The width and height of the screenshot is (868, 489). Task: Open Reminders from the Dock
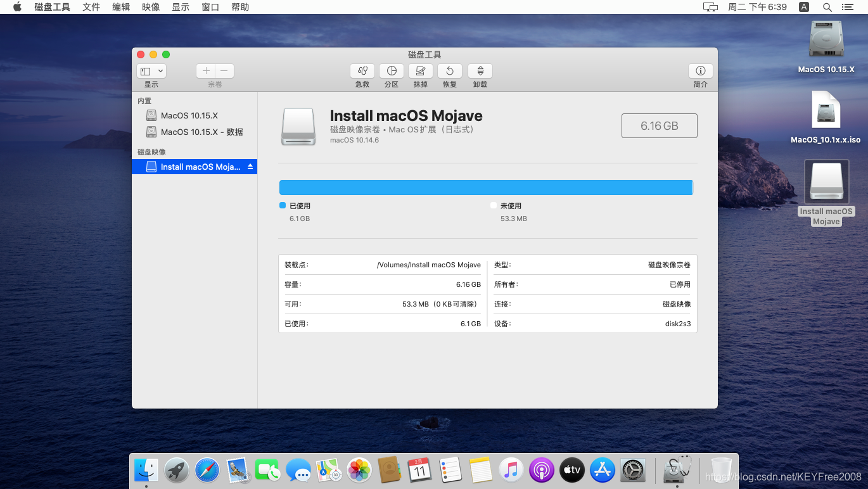(x=450, y=470)
